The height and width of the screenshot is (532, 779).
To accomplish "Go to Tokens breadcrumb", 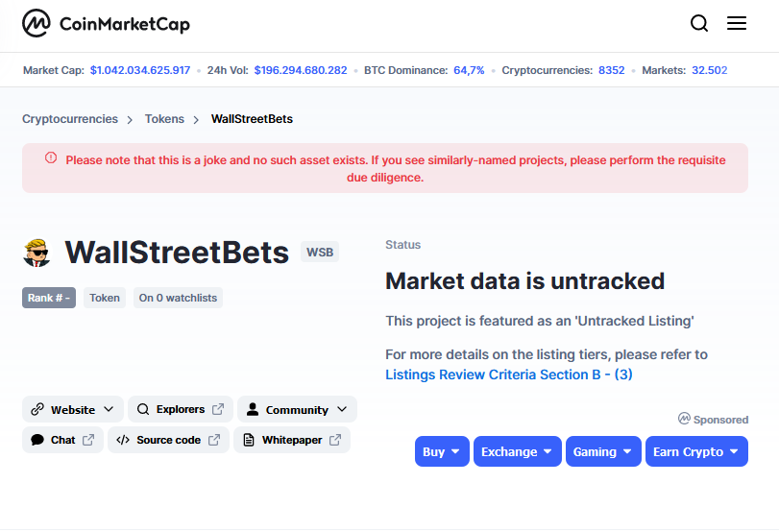I will click(164, 119).
